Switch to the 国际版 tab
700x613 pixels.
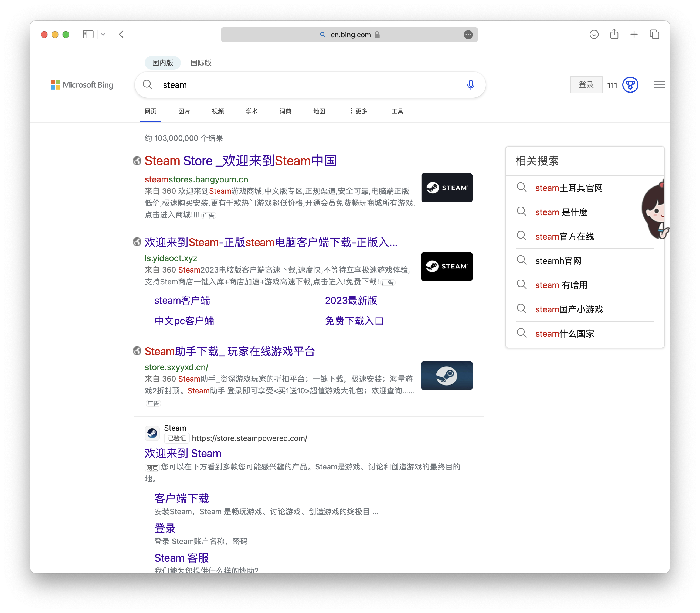point(201,63)
